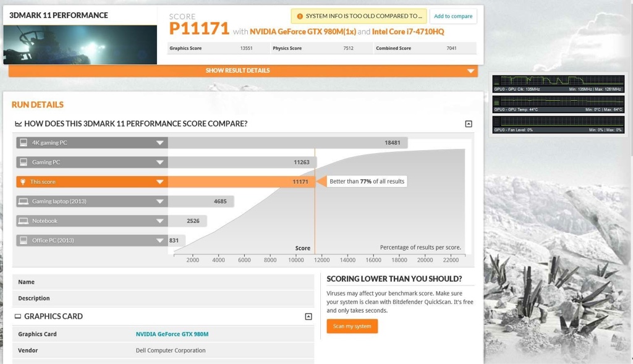Click the Name row label

[26, 282]
